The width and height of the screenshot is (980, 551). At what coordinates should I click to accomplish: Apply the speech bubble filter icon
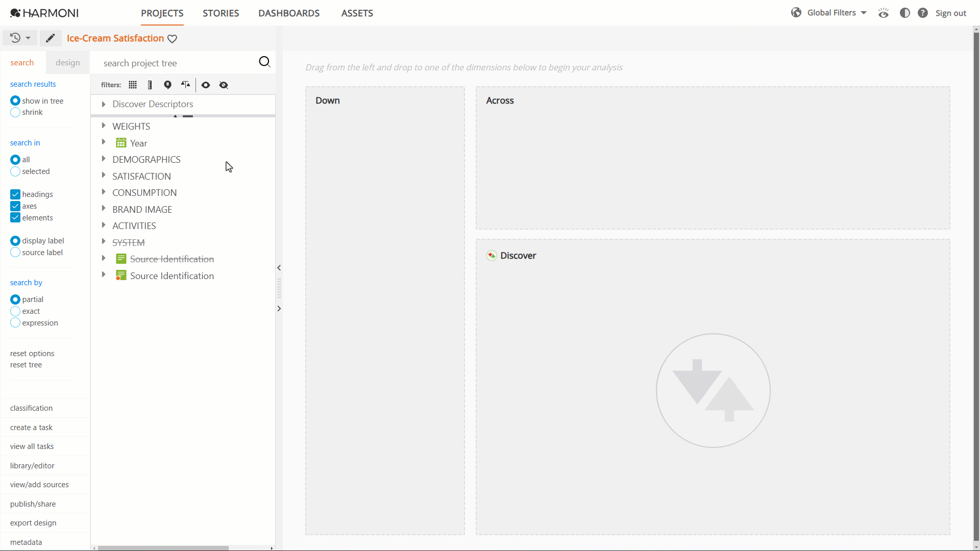coord(167,85)
